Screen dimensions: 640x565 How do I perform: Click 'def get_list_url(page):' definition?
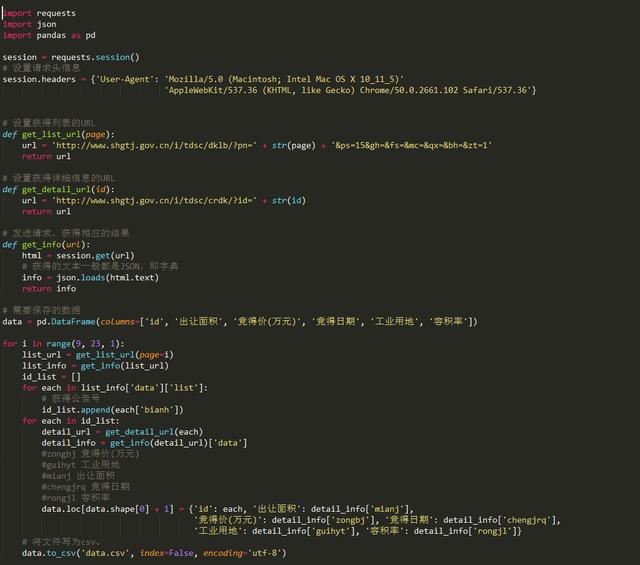[58, 134]
